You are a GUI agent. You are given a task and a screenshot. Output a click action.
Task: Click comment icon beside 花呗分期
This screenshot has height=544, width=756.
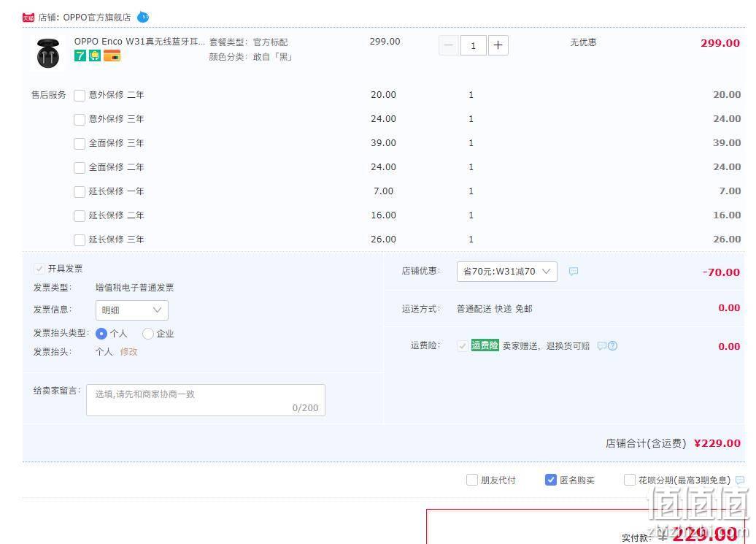(x=740, y=480)
